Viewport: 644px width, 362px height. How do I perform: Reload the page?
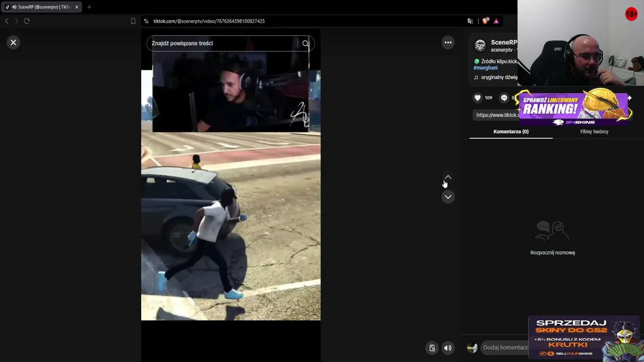pos(27,21)
